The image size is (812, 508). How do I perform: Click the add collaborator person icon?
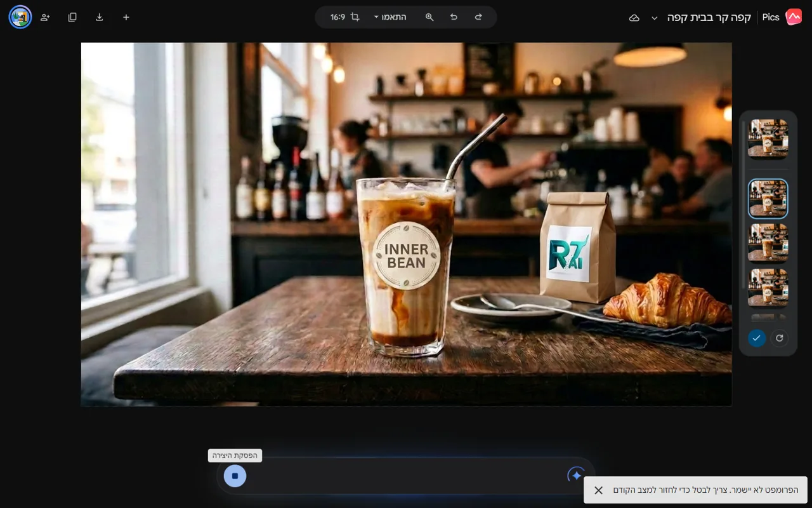click(x=45, y=17)
